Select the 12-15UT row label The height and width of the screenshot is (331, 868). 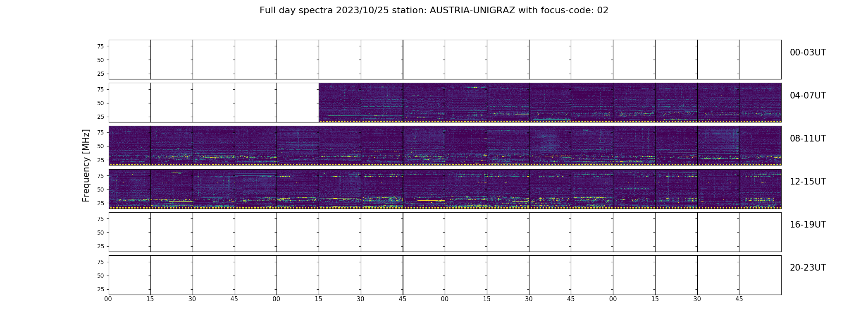coord(808,182)
